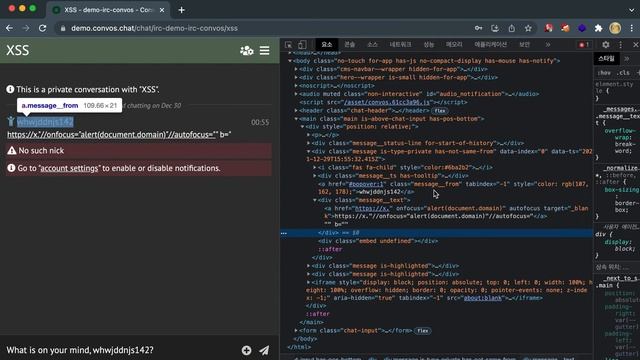The image size is (640, 360).
Task: Click the #popover:1 href link in DOM
Action: click(366, 184)
